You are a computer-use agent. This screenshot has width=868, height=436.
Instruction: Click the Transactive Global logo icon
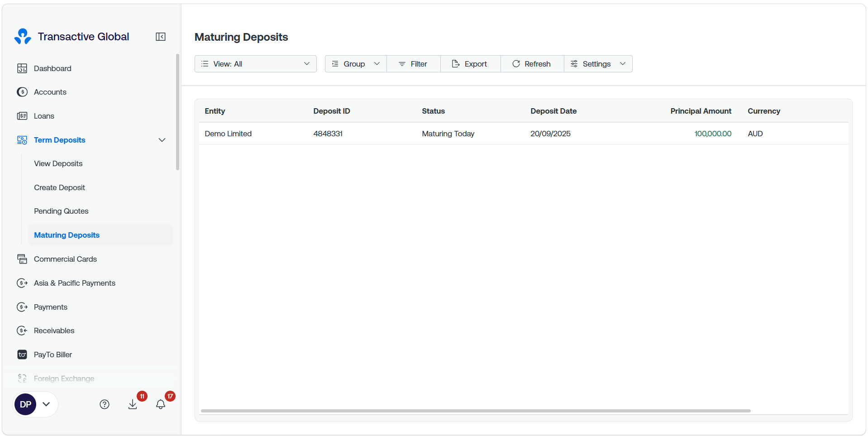[x=23, y=37]
